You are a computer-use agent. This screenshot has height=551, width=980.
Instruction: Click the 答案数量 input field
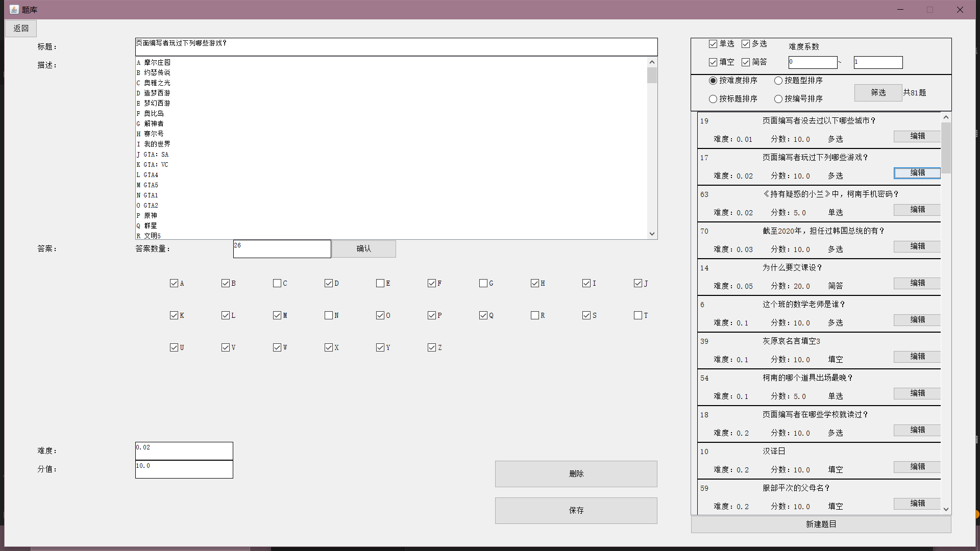282,249
